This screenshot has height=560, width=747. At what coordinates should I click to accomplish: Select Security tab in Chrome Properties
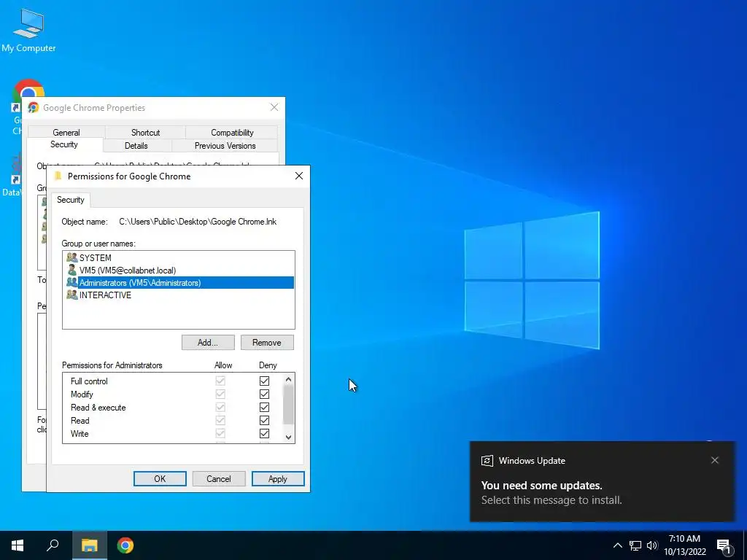(x=64, y=145)
